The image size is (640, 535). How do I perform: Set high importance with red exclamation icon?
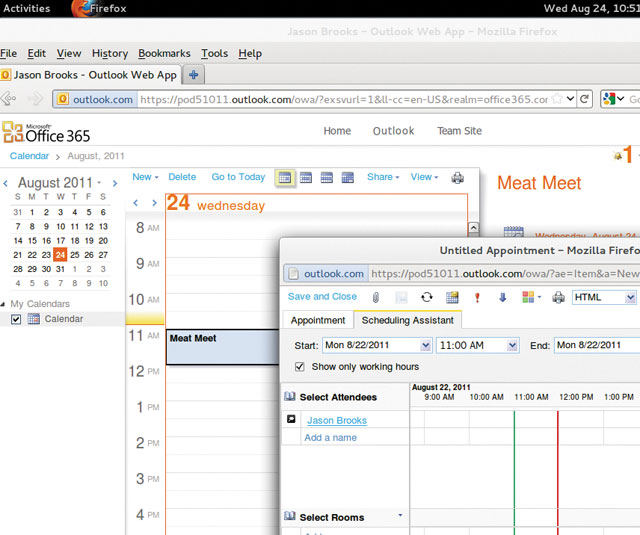[x=477, y=297]
